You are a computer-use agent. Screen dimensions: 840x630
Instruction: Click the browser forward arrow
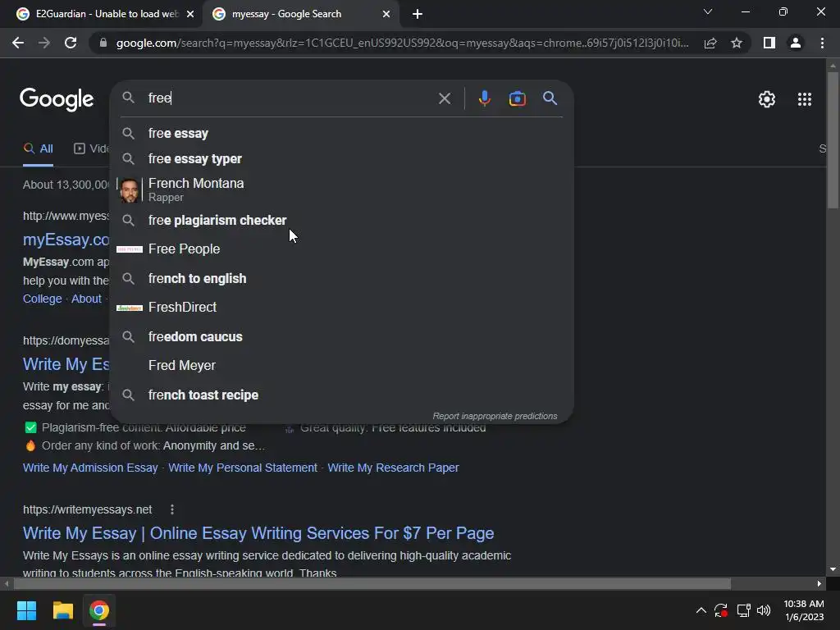pos(44,43)
